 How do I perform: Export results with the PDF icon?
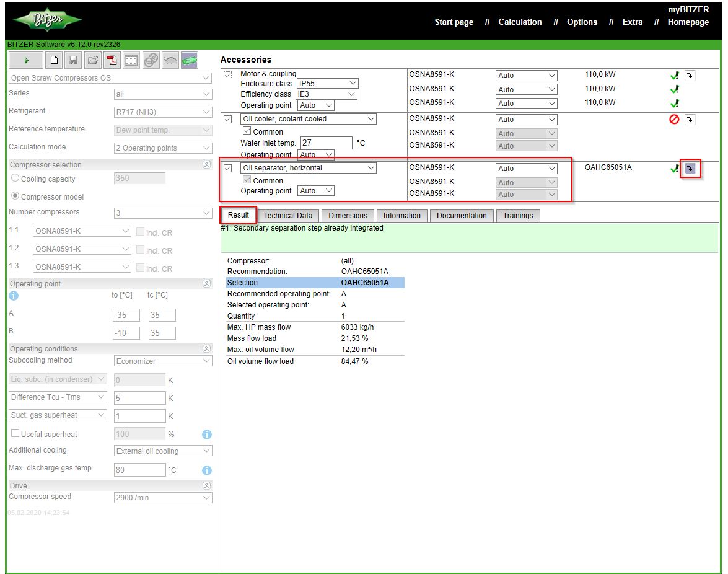pyautogui.click(x=112, y=60)
